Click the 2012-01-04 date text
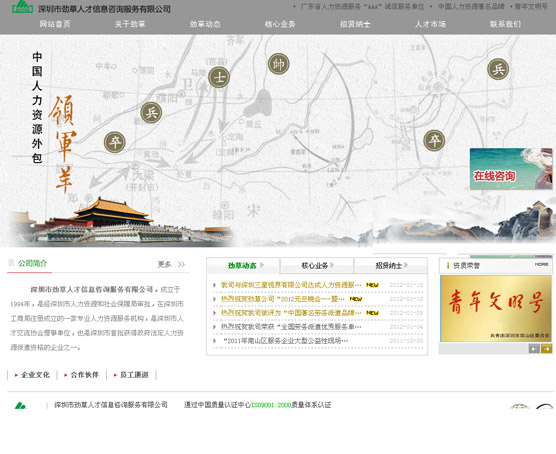556x454 pixels. coord(406,327)
